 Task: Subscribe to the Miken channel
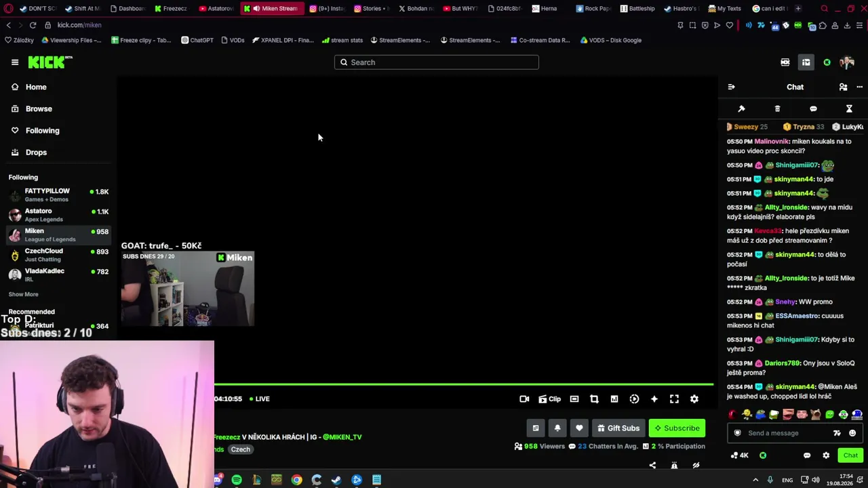tap(677, 428)
